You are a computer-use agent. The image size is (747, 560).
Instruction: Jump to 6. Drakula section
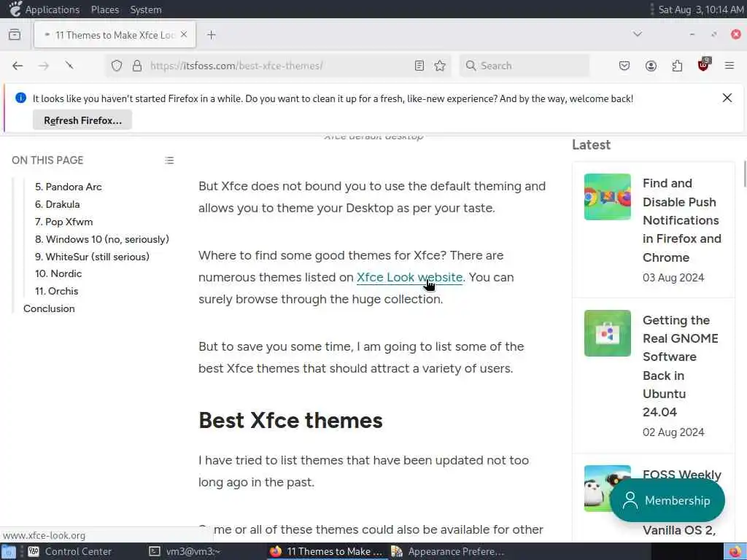[x=57, y=204]
